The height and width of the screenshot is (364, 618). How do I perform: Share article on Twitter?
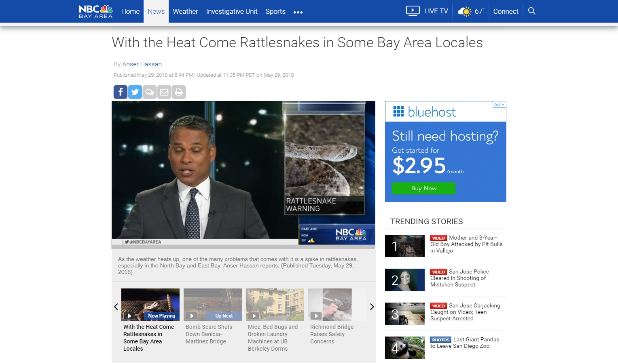[x=135, y=92]
